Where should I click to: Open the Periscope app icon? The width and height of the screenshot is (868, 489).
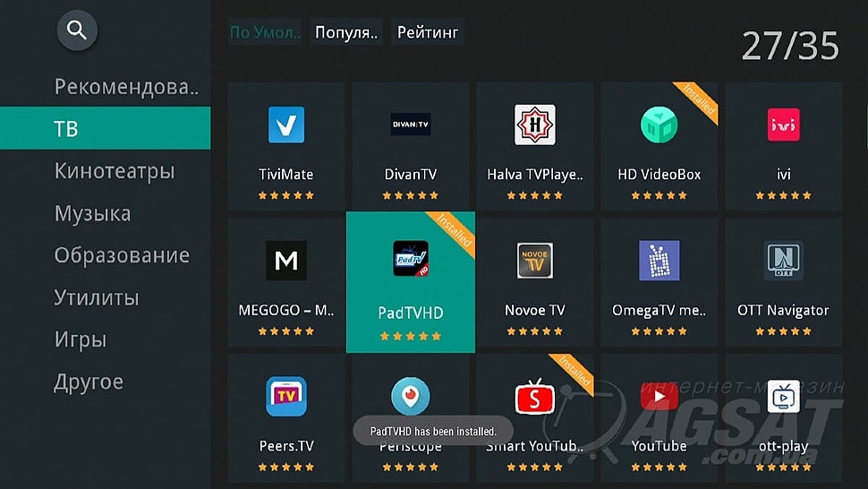(x=410, y=396)
